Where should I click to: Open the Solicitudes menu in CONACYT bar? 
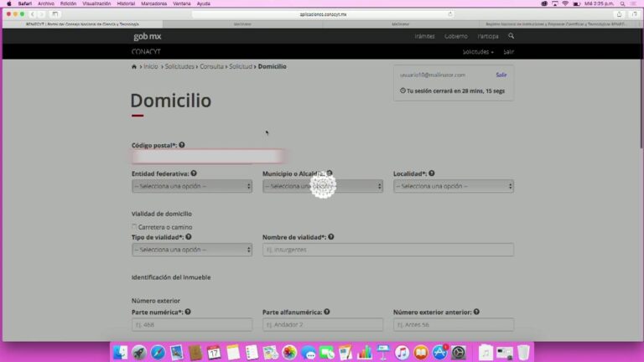478,52
